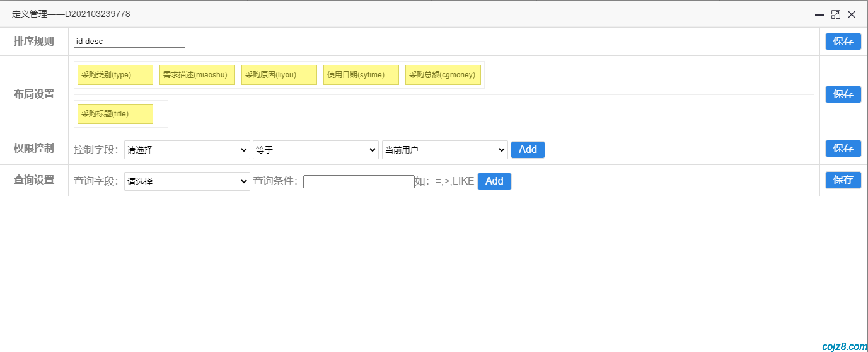Click Add in the 权限控制 row
Image resolution: width=868 pixels, height=352 pixels.
coord(528,150)
